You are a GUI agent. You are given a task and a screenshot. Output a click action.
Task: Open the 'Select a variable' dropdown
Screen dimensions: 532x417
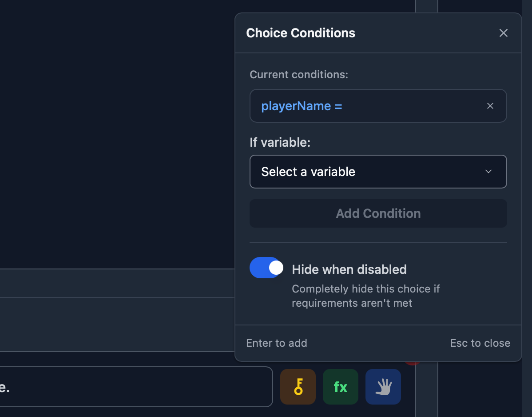point(377,172)
